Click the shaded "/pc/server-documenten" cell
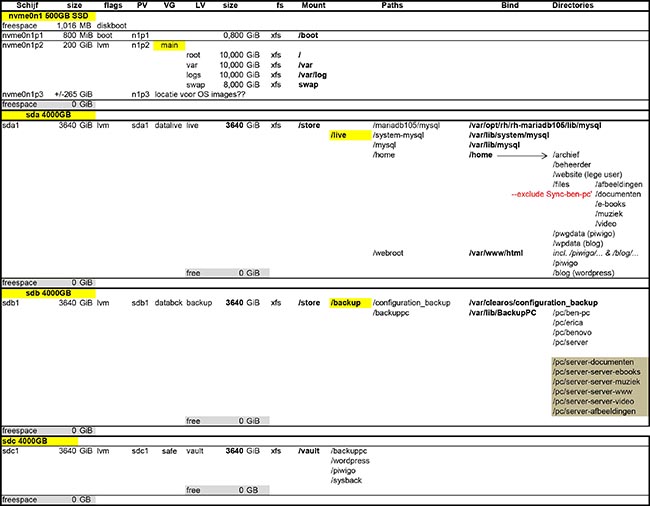650x506 pixels. click(599, 362)
